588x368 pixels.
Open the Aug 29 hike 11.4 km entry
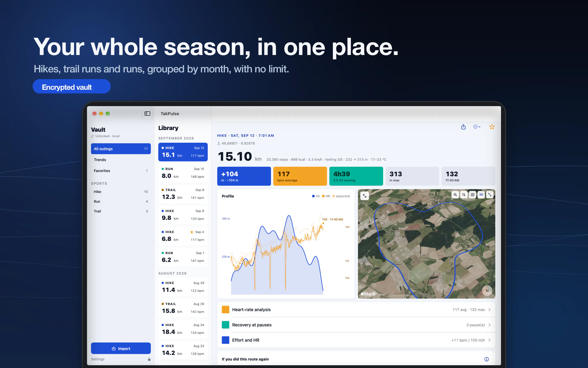pos(183,287)
